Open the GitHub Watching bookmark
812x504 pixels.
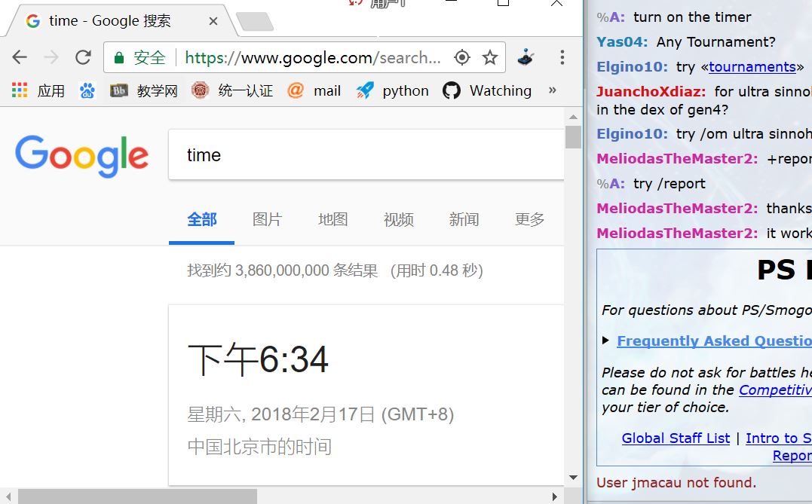tap(487, 90)
